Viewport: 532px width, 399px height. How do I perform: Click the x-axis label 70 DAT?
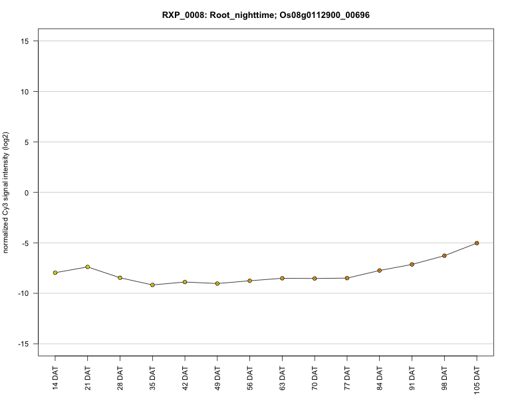[315, 378]
